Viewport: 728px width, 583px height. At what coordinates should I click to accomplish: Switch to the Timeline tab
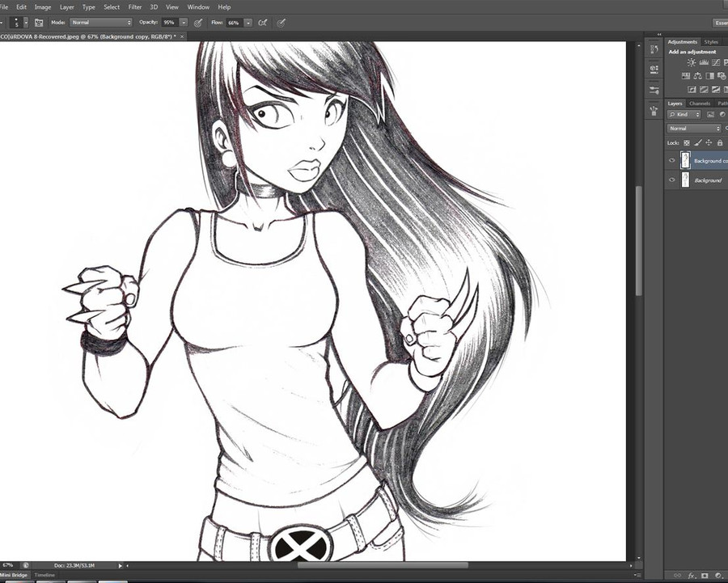44,575
